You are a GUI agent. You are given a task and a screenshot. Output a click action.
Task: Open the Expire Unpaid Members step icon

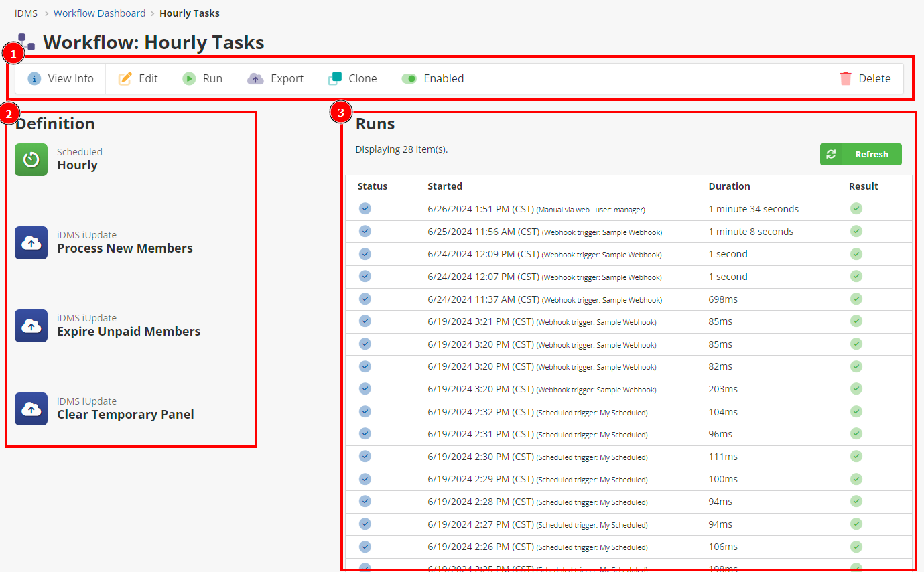pyautogui.click(x=31, y=326)
